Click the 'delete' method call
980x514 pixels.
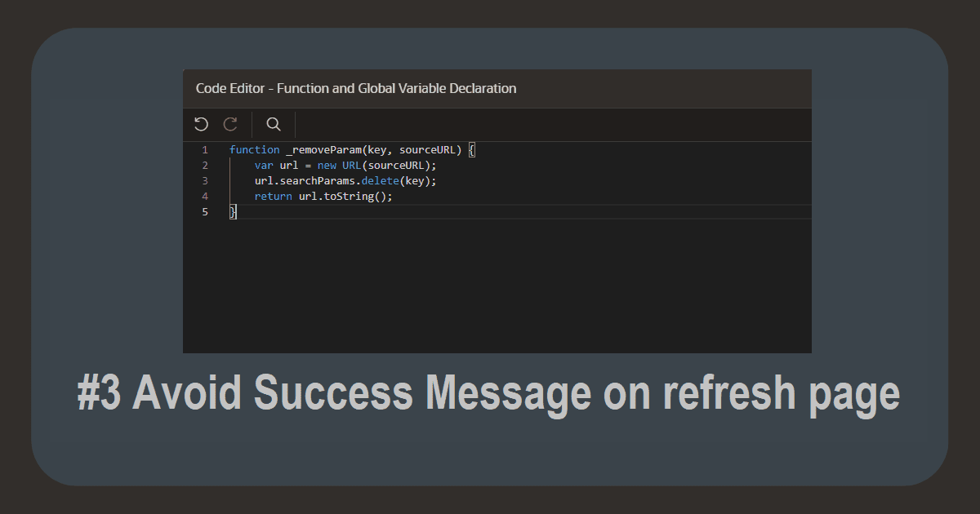380,181
